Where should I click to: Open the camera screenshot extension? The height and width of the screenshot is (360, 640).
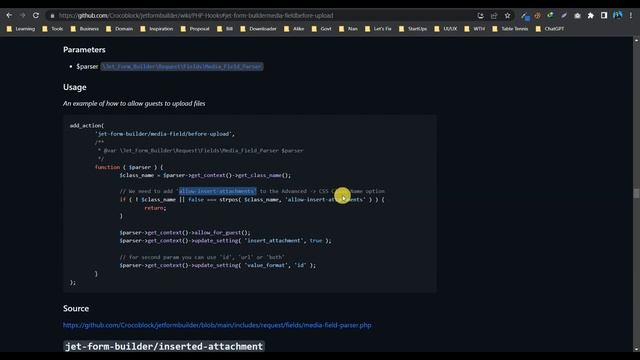pyautogui.click(x=577, y=16)
